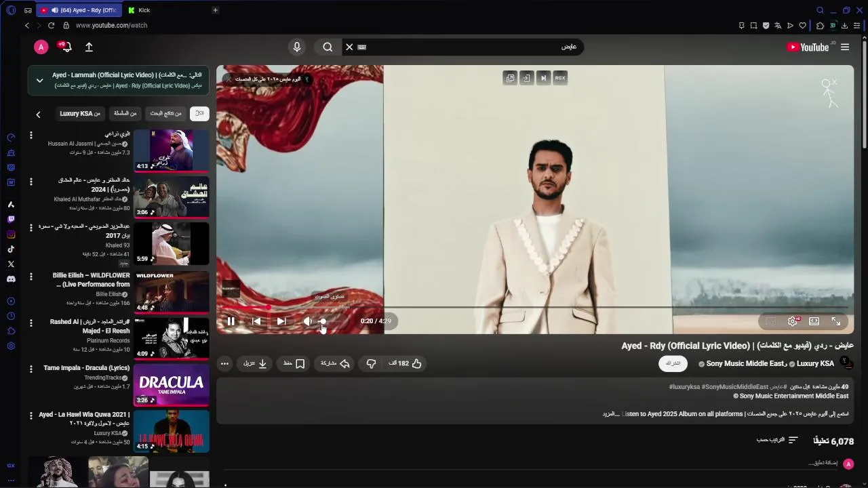The height and width of the screenshot is (488, 868).
Task: Dislike the video
Action: click(371, 363)
